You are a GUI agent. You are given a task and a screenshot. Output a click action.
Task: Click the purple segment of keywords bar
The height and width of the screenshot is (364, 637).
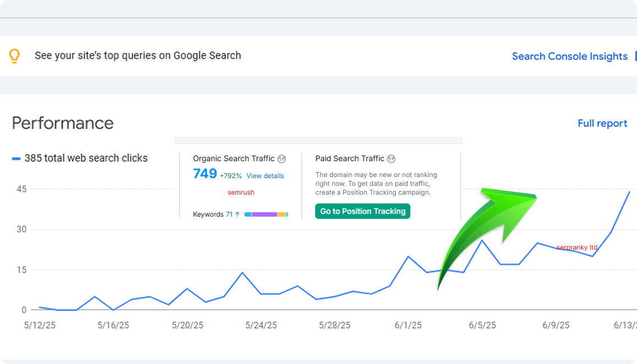coord(265,214)
